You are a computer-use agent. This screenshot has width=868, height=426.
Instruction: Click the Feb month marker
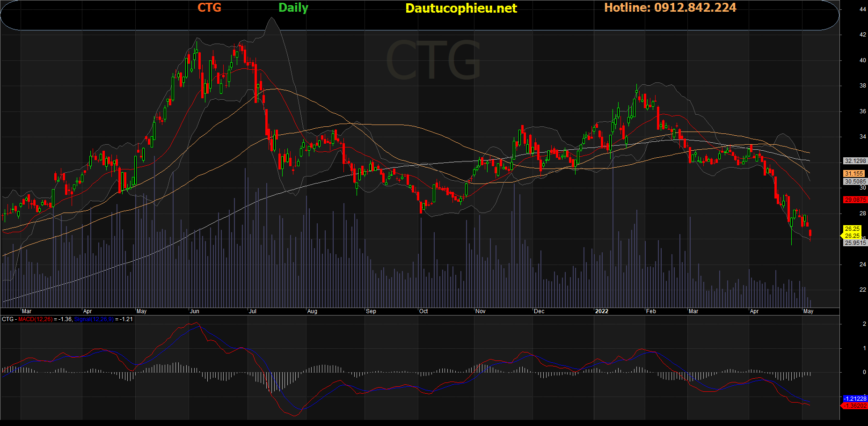(x=651, y=311)
